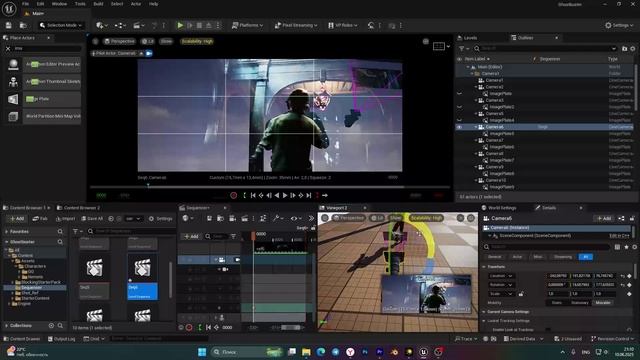Select Stationary mobility option
Image resolution: width=640 pixels, height=360 pixels.
tap(580, 303)
